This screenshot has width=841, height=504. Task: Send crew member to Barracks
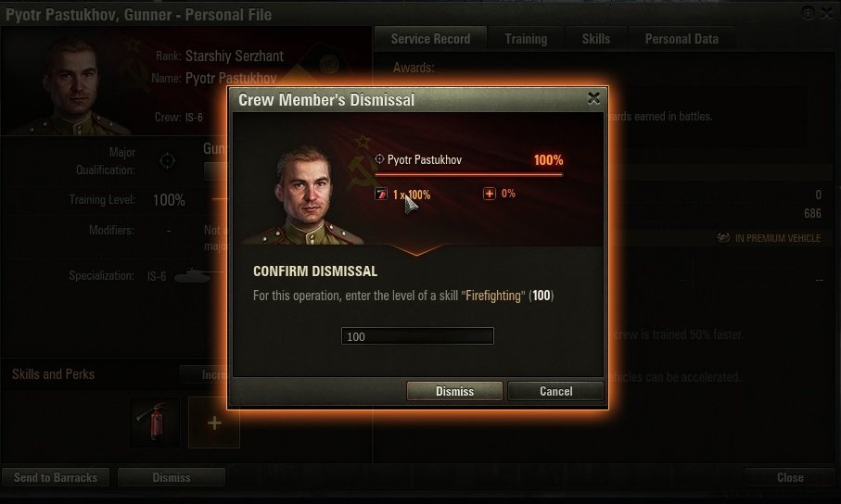[56, 477]
